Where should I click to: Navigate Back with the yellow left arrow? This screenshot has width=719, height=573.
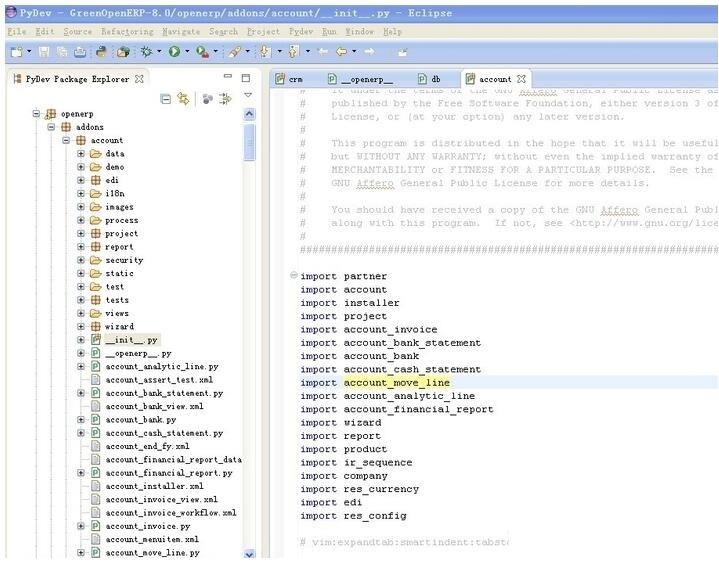click(342, 51)
